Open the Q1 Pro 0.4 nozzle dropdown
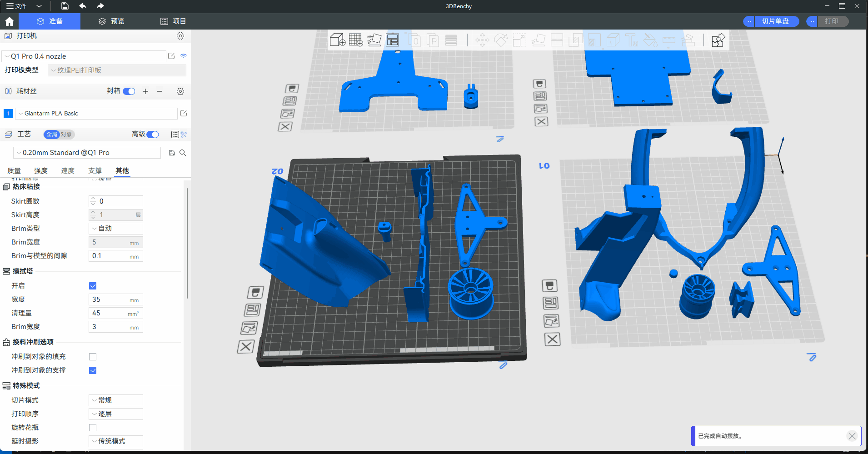Image resolution: width=868 pixels, height=454 pixels. (84, 56)
